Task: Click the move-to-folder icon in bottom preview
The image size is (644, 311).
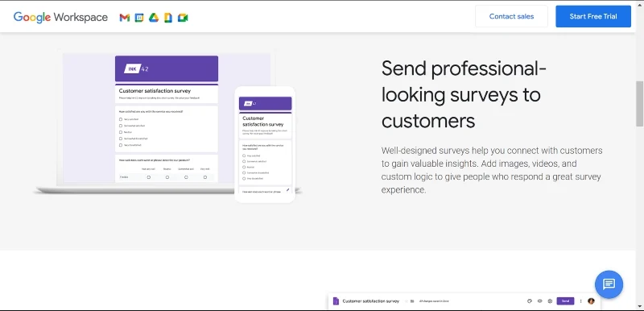Action: [412, 301]
